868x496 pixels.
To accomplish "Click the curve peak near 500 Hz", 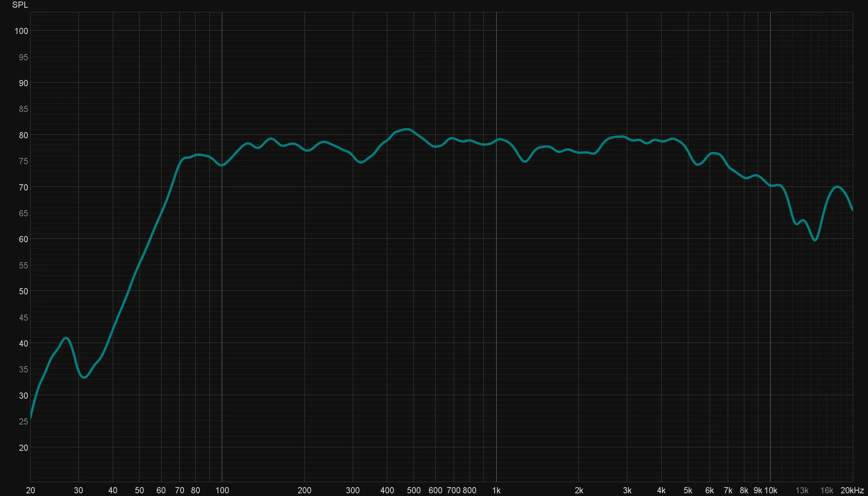I will tap(407, 129).
